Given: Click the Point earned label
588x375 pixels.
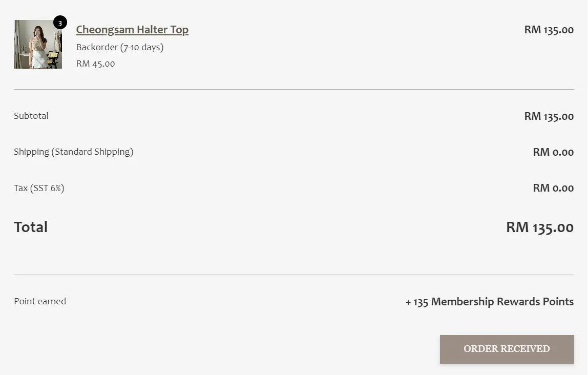Looking at the screenshot, I should (x=40, y=301).
